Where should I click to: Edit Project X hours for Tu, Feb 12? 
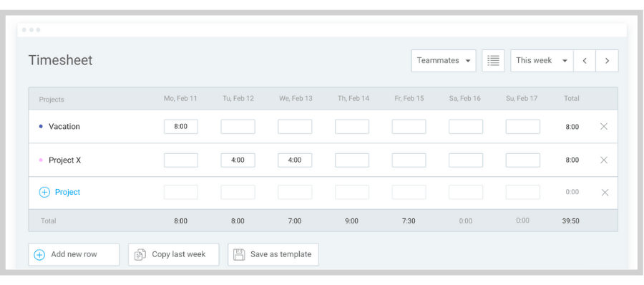[x=238, y=160]
